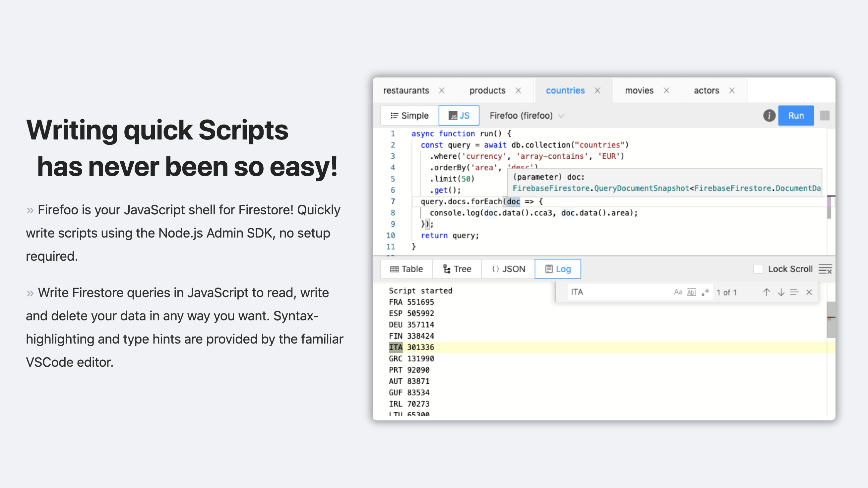
Task: Toggle match whole word option
Action: [691, 292]
